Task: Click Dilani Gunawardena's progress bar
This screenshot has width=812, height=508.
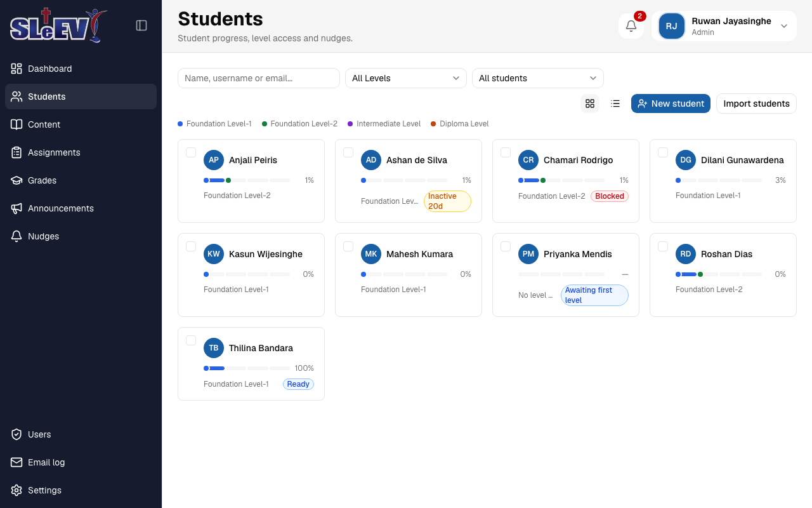Action: [719, 180]
